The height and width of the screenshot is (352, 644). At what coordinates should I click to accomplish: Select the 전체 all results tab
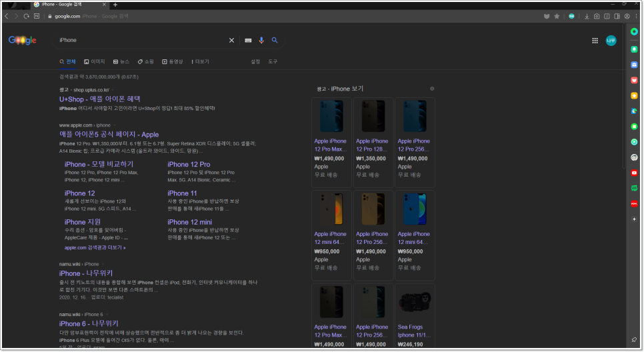point(68,61)
